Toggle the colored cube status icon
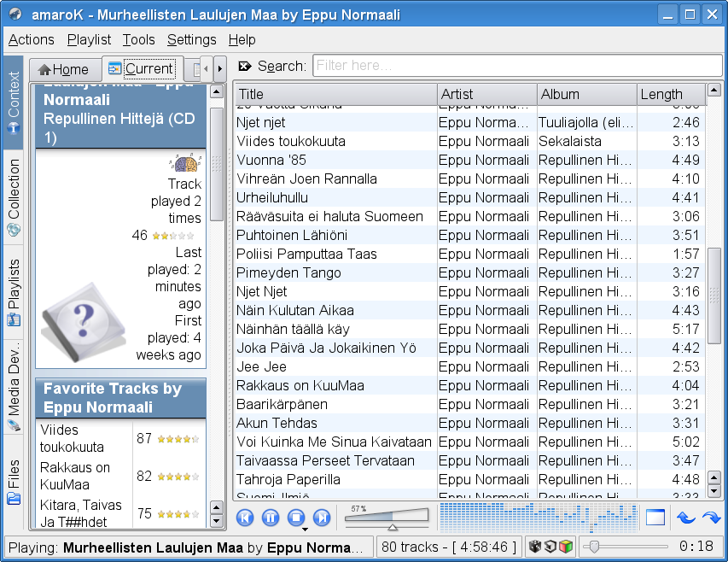 coord(565,547)
